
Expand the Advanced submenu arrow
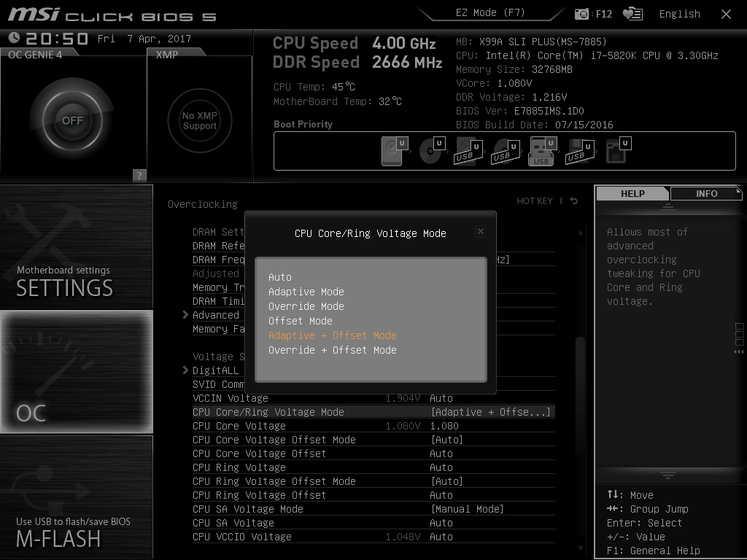185,315
